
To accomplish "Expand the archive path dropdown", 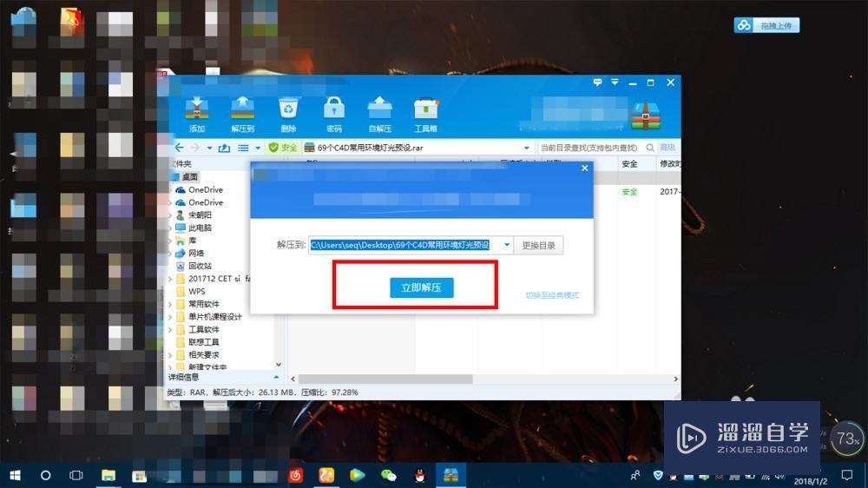I will (x=527, y=148).
